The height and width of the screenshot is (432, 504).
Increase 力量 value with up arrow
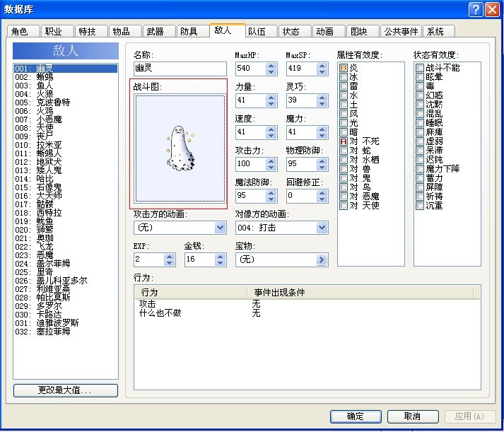click(271, 98)
